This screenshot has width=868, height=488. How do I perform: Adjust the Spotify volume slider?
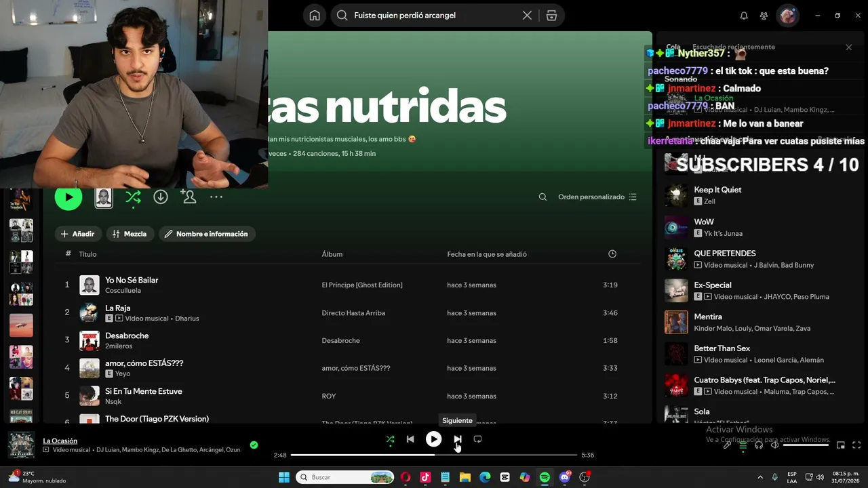pos(806,445)
